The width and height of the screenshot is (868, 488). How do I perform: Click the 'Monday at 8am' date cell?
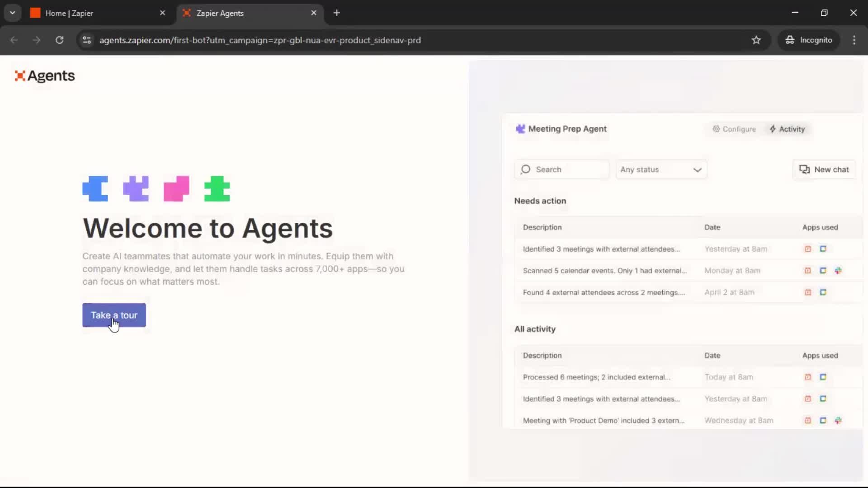coord(732,271)
